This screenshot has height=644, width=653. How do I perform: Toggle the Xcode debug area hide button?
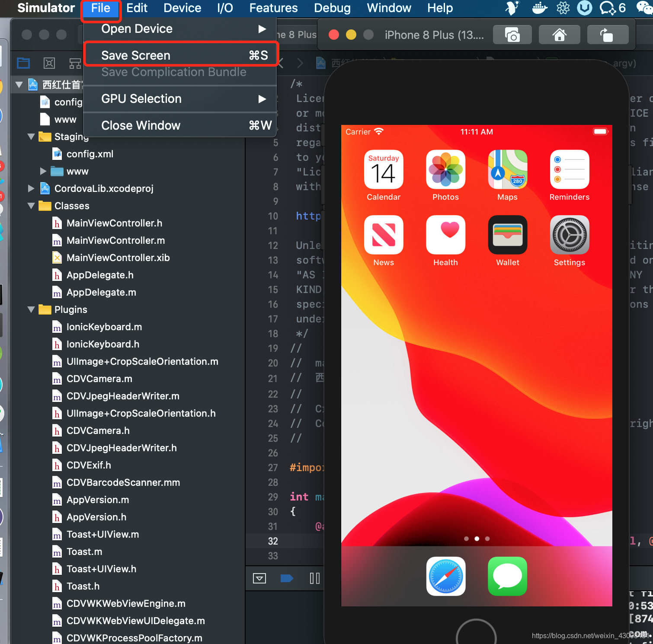pos(259,578)
